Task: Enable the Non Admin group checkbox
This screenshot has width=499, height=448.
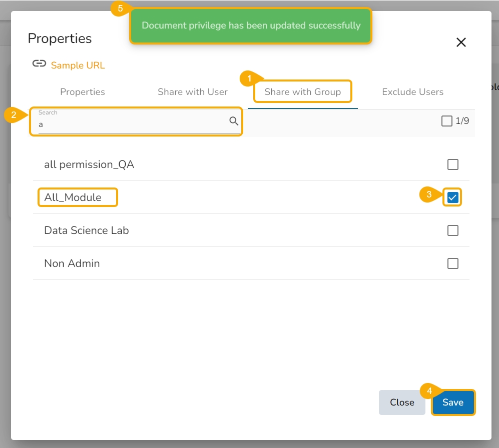Action: pos(452,263)
